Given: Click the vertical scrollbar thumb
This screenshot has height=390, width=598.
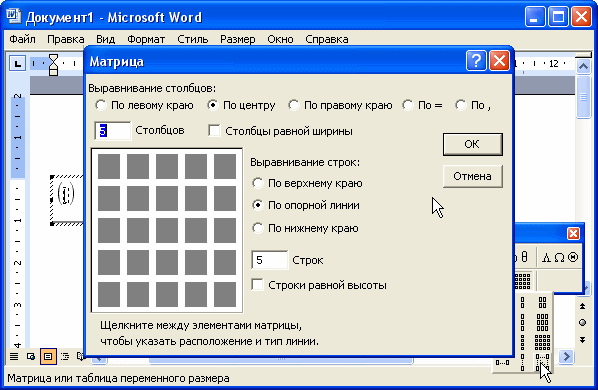Looking at the screenshot, I should (583, 97).
